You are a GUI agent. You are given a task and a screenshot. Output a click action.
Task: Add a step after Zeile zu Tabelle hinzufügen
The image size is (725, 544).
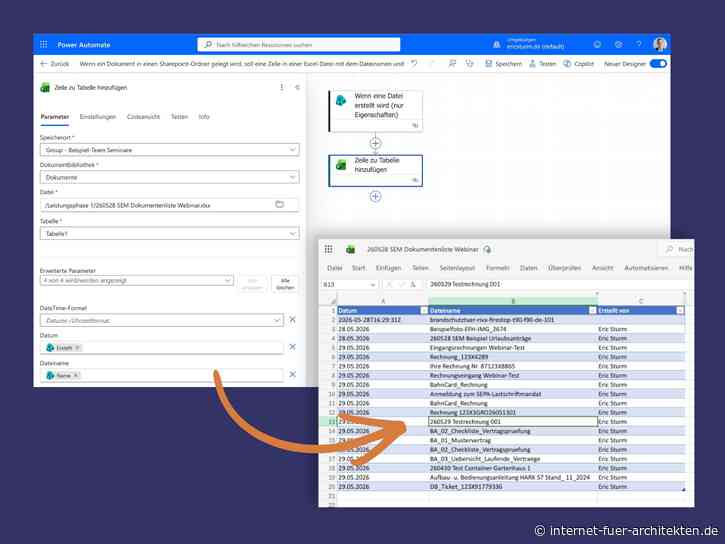point(375,196)
